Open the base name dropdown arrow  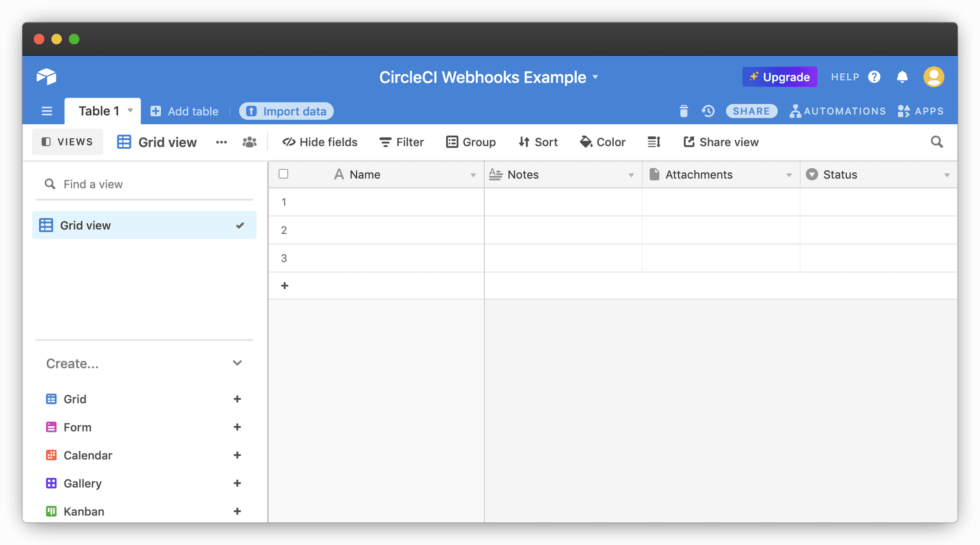click(595, 77)
